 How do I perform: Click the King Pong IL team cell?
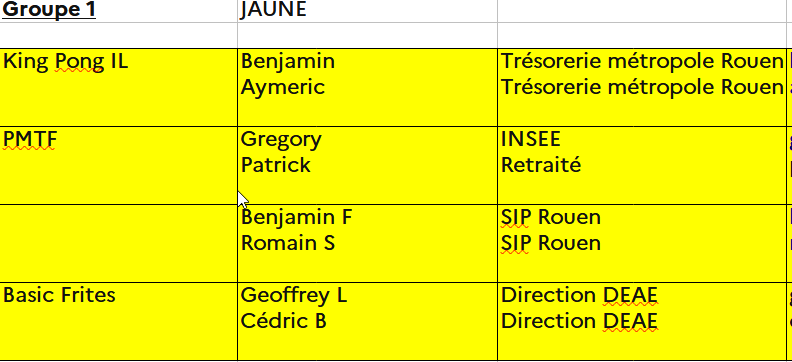click(119, 87)
